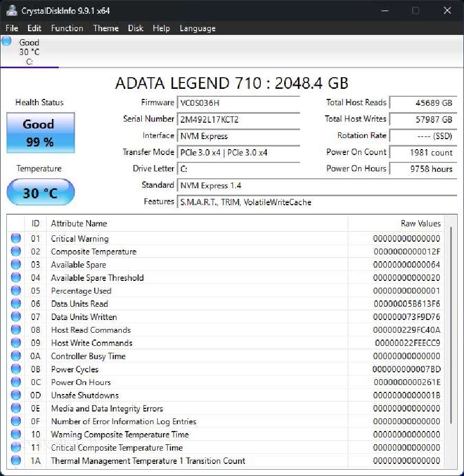Click the Health Status label
The height and width of the screenshot is (476, 464).
40,102
